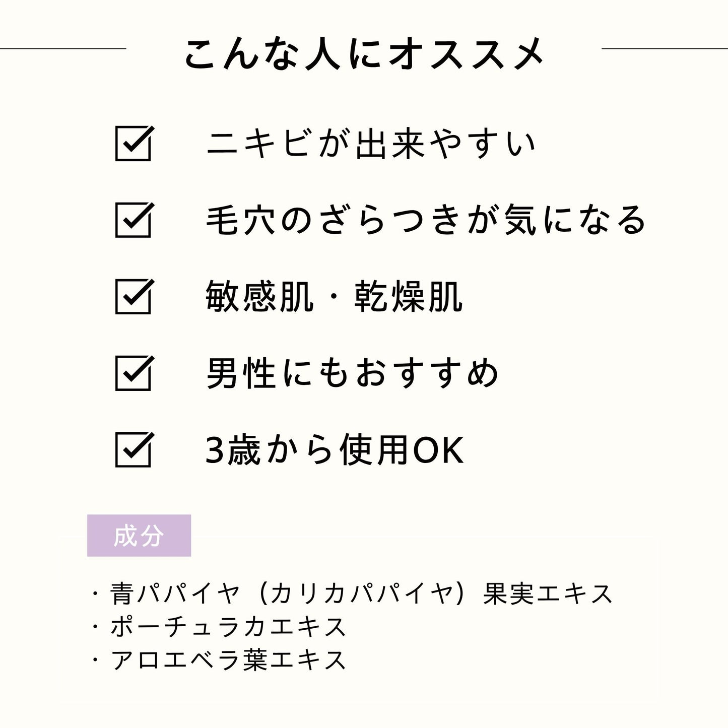This screenshot has width=728, height=728.
Task: Click the こんな人にオススメ heading
Action: pos(364,53)
